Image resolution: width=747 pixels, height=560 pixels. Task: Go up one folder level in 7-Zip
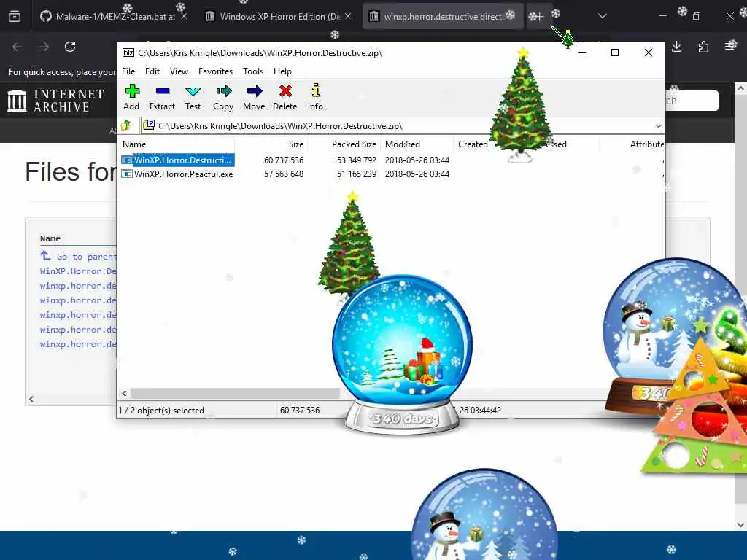pos(126,125)
